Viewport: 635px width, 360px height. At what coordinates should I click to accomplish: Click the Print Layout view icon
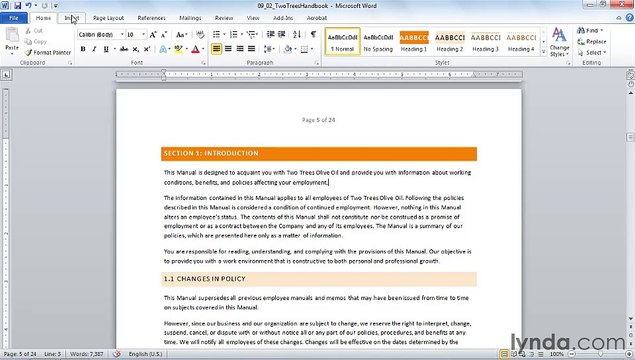[504, 354]
